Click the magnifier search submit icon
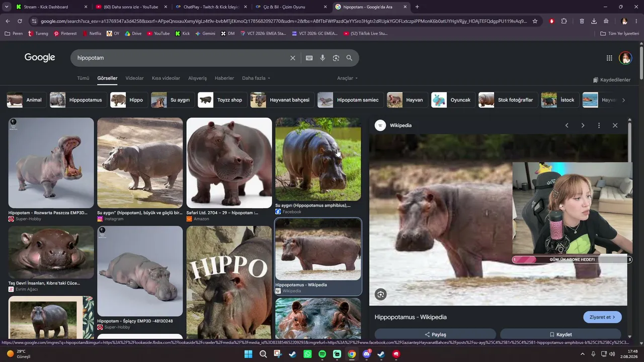This screenshot has height=362, width=644. [x=349, y=58]
